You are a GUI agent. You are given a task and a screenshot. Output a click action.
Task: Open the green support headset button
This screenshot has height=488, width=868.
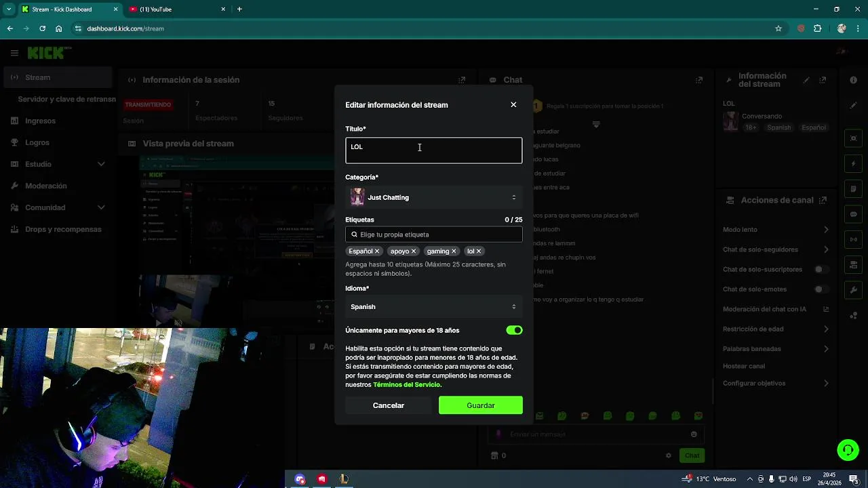pos(848,450)
